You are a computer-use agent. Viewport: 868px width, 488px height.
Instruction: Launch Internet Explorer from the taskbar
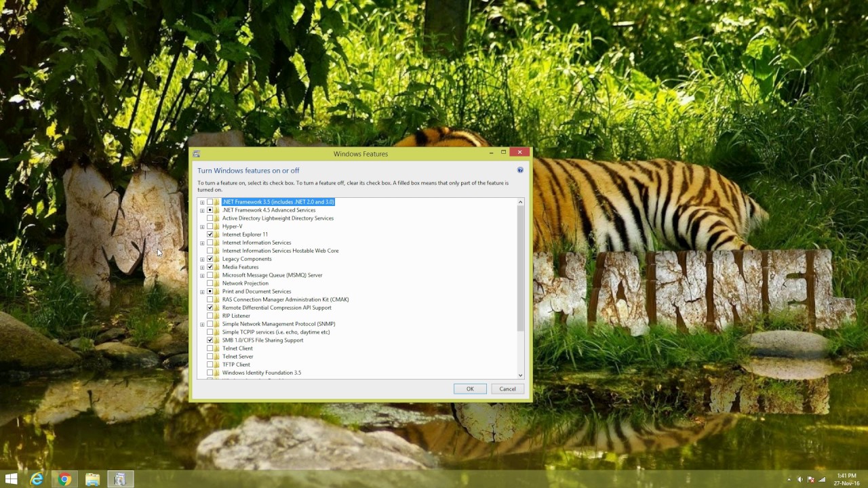[37, 479]
